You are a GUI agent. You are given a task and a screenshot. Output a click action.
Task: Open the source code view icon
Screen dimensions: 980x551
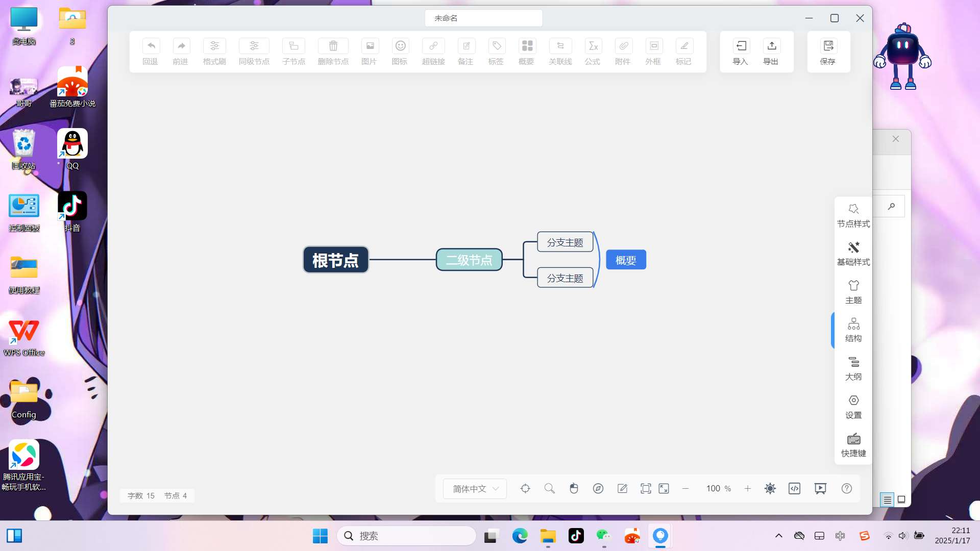[795, 489]
